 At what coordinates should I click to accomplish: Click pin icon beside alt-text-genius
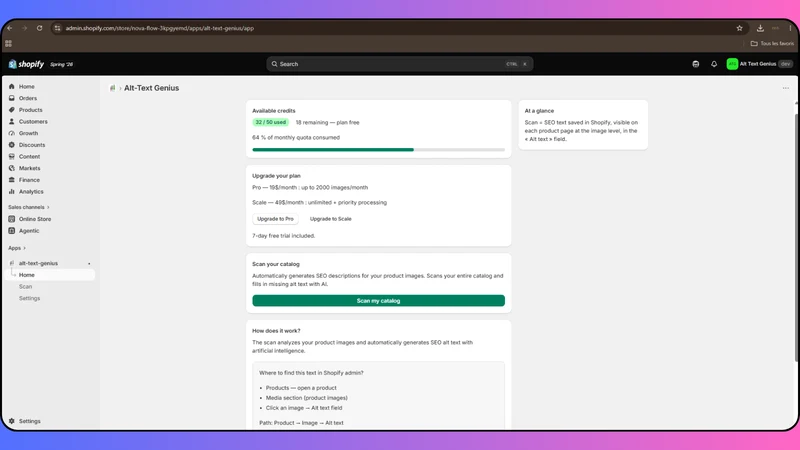(89, 264)
